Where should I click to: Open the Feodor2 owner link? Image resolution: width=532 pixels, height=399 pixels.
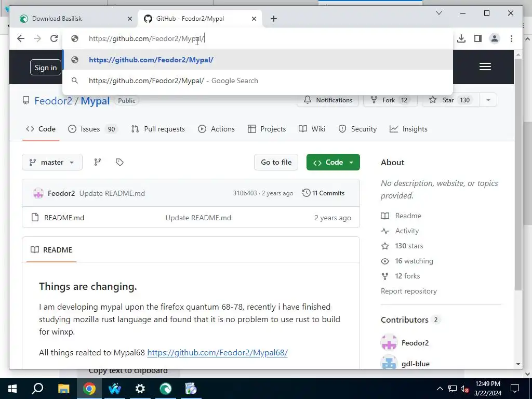pos(54,101)
